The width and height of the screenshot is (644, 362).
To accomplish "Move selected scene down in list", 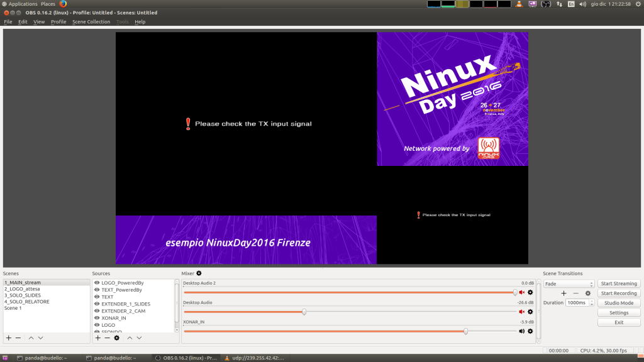I will [x=40, y=338].
